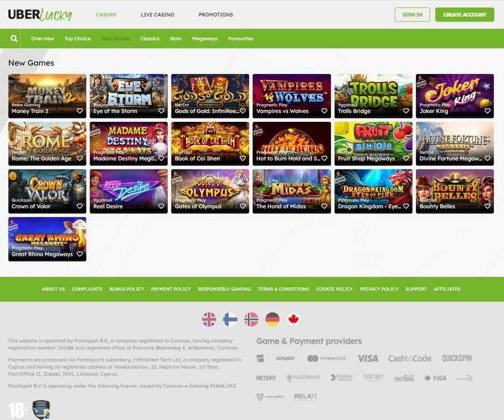The image size is (504, 420).
Task: Toggle favourite heart on Great Rhino Megaways
Action: click(x=80, y=254)
